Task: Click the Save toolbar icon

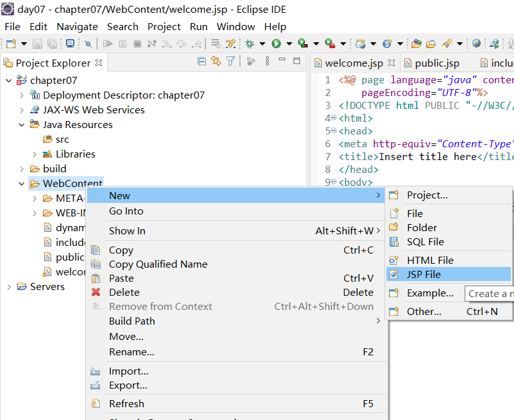Action: [37, 44]
